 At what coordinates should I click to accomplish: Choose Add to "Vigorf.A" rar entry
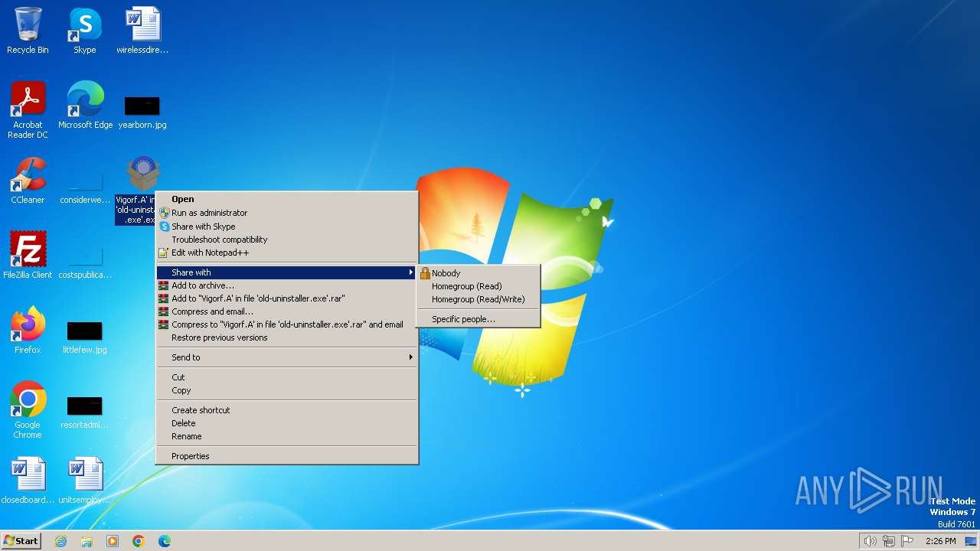287,298
